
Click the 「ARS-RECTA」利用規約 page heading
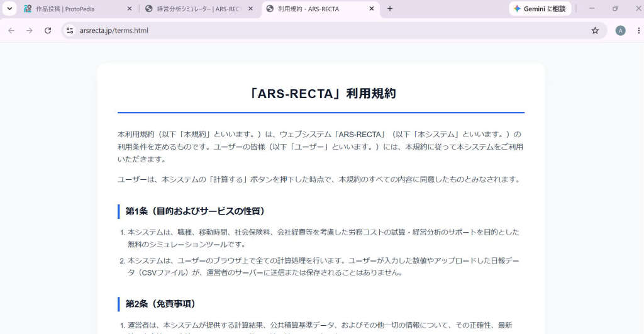click(x=321, y=94)
